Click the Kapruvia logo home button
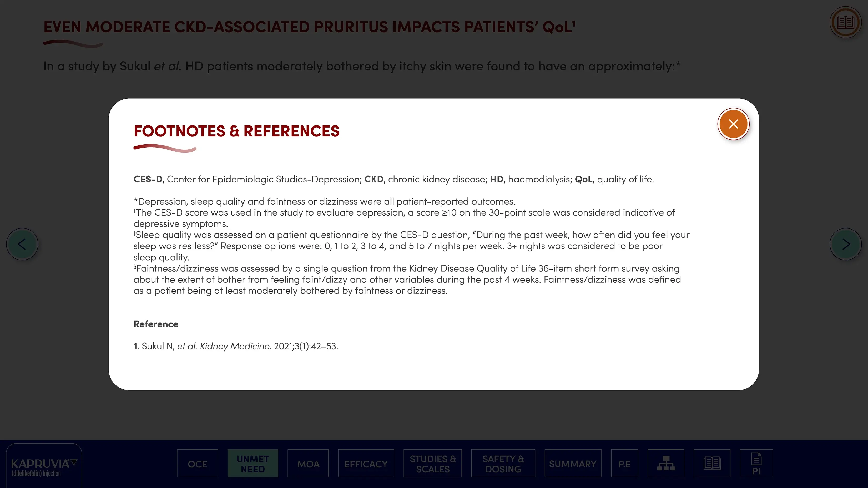This screenshot has height=488, width=868. [44, 466]
